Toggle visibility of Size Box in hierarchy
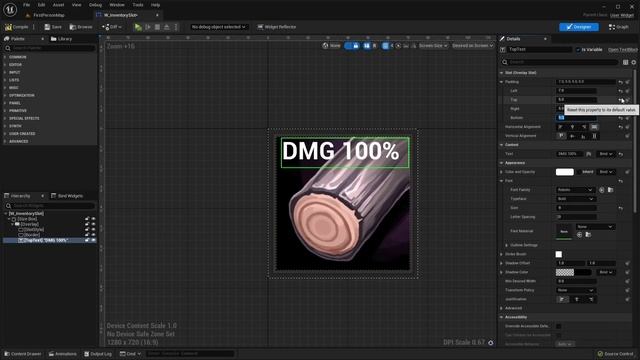Viewport: 640px width, 360px height. click(93, 219)
